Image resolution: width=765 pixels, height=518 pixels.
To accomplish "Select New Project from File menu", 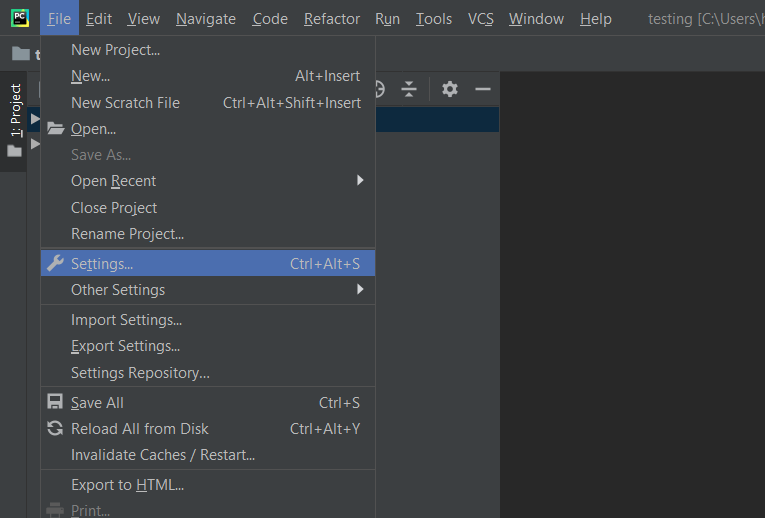I will 115,50.
